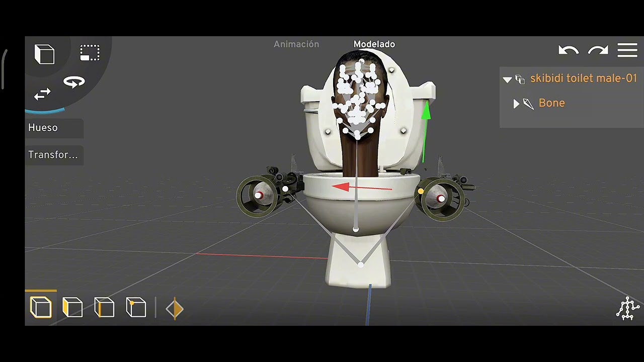Switch to the Modelado tab
This screenshot has height=362, width=644.
(x=374, y=44)
